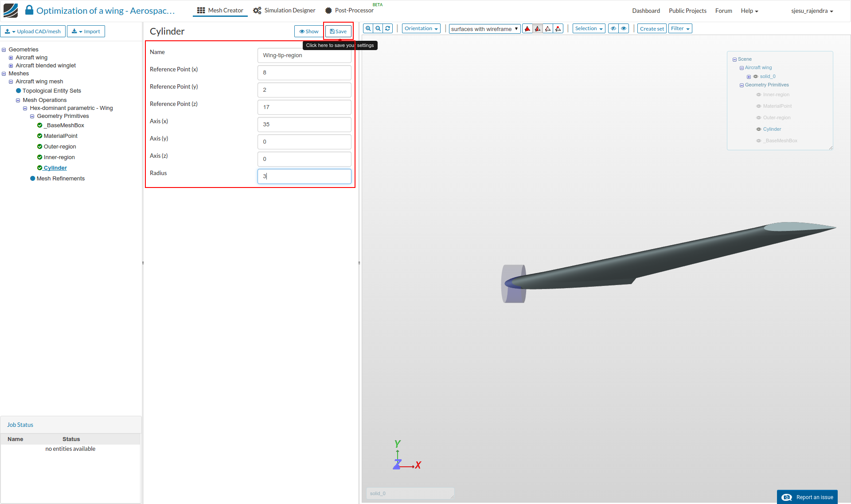The height and width of the screenshot is (504, 851).
Task: Click the zoom in magnifier icon
Action: pyautogui.click(x=368, y=29)
